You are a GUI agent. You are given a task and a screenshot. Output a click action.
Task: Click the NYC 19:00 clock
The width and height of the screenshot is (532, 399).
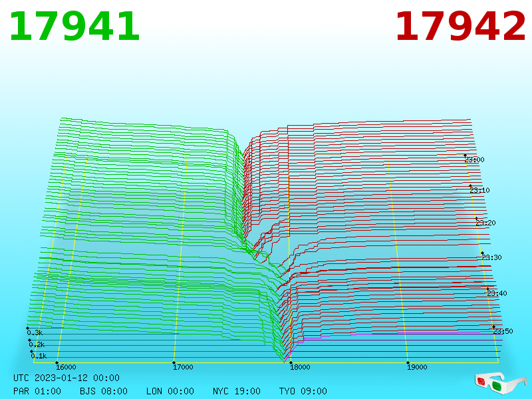click(237, 391)
